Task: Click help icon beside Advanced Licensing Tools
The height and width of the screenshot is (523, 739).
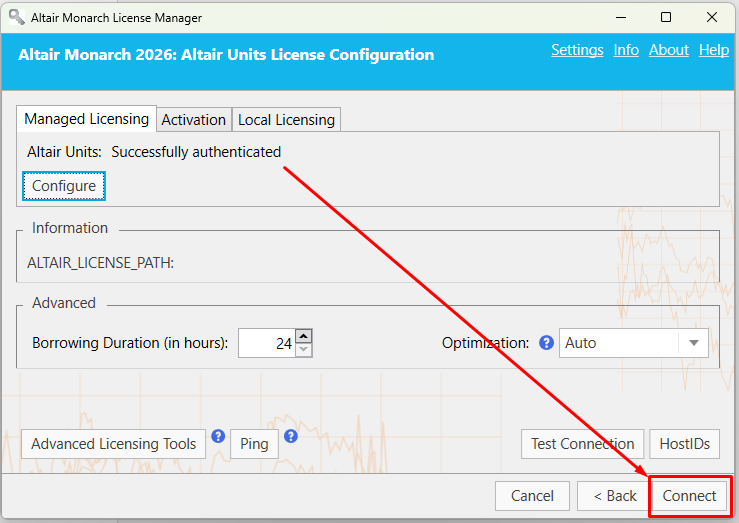Action: click(218, 436)
